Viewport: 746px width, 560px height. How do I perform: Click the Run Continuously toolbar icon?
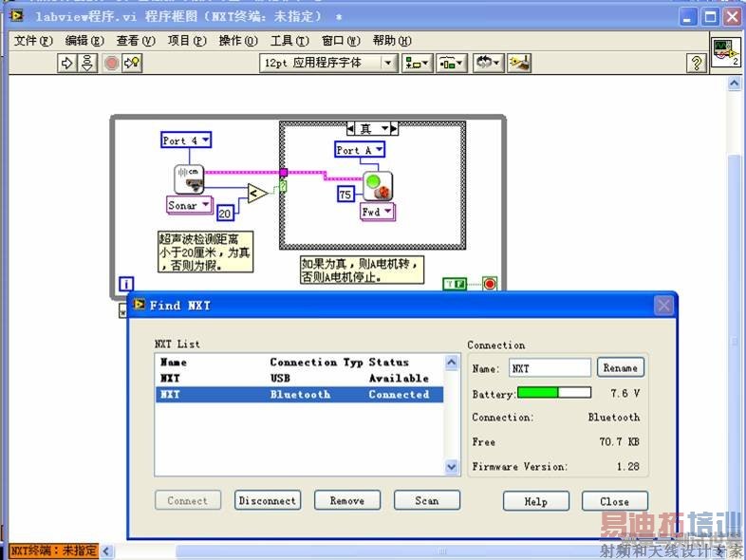87,63
